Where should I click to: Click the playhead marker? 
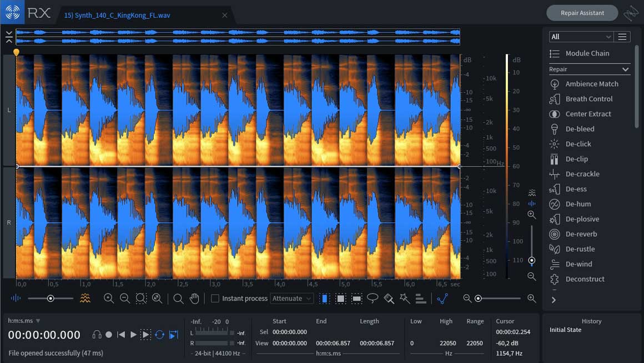(x=16, y=52)
